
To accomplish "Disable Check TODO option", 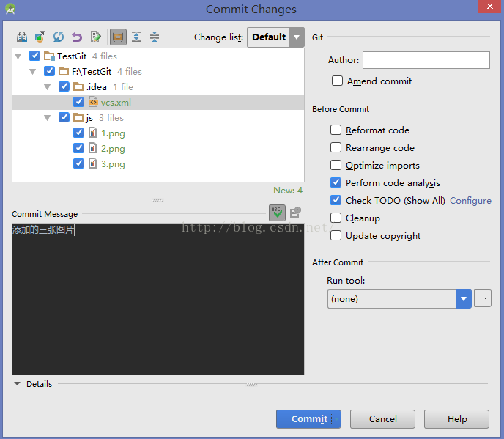I will 336,200.
